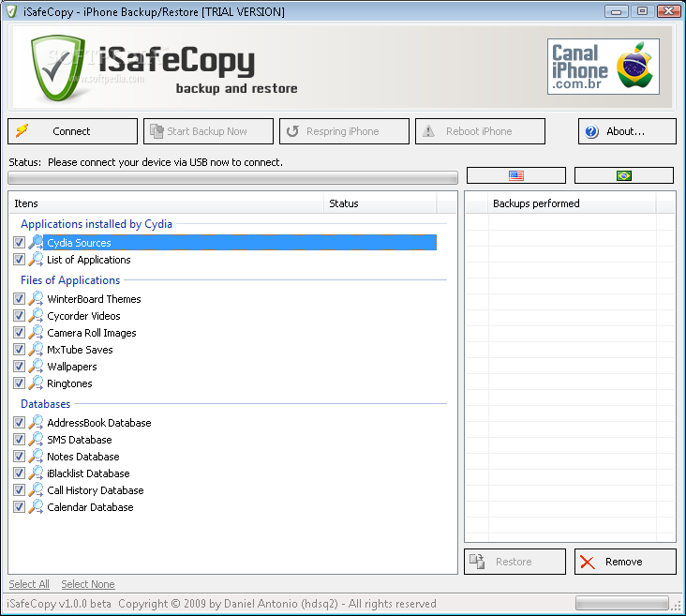Click the Files of Applications group header
Screen dimensions: 686x616
[70, 280]
